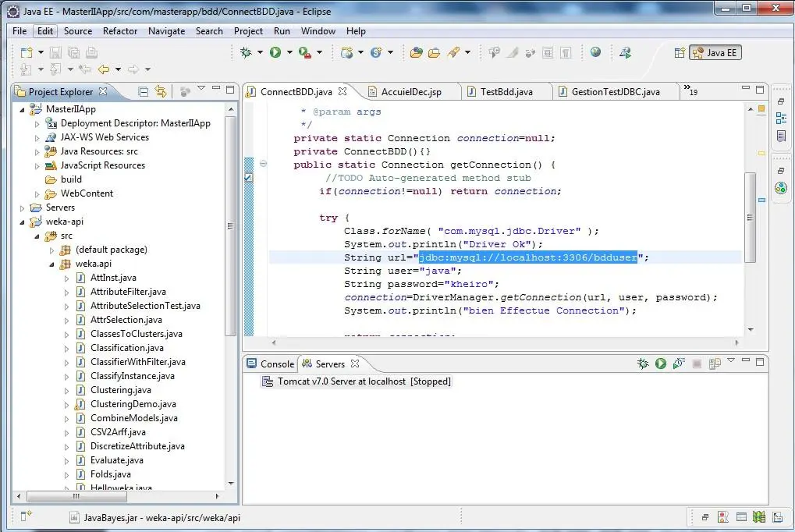Click the New file toolbar icon
The height and width of the screenshot is (532, 795).
click(27, 53)
